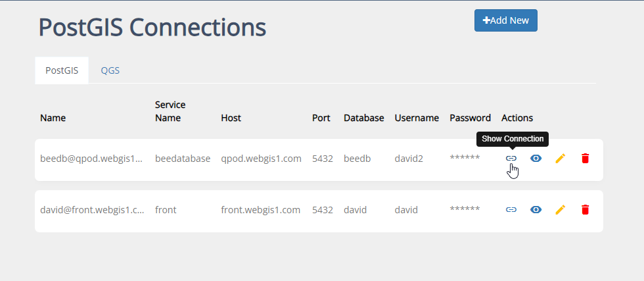Click the Service Name column header

[170, 111]
